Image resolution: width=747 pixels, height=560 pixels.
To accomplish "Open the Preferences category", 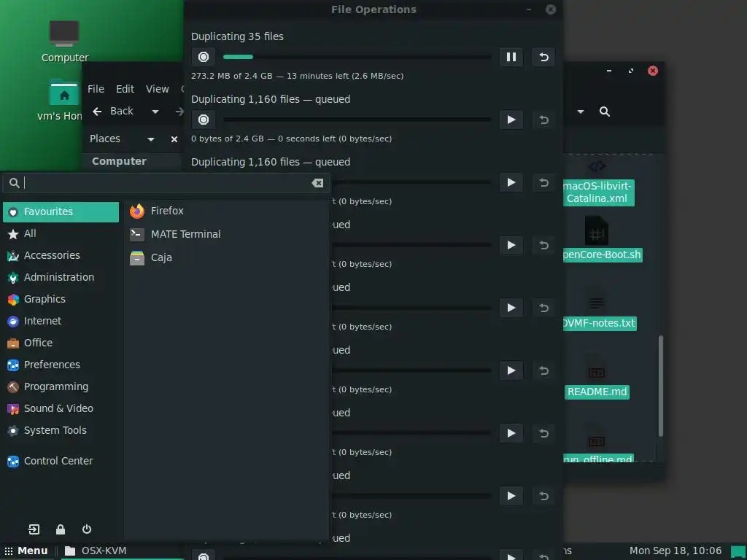I will point(61,365).
